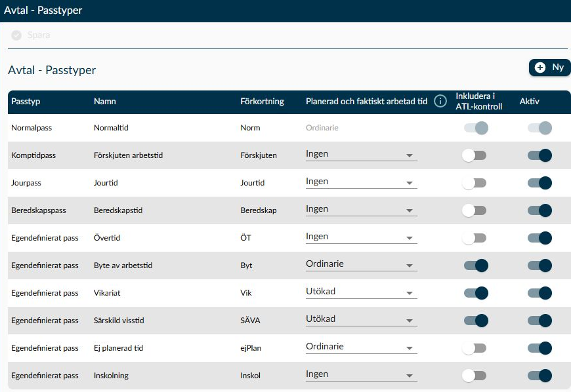Disable ATL-kontroll for Särskild visstid
The height and width of the screenshot is (392, 571).
476,321
